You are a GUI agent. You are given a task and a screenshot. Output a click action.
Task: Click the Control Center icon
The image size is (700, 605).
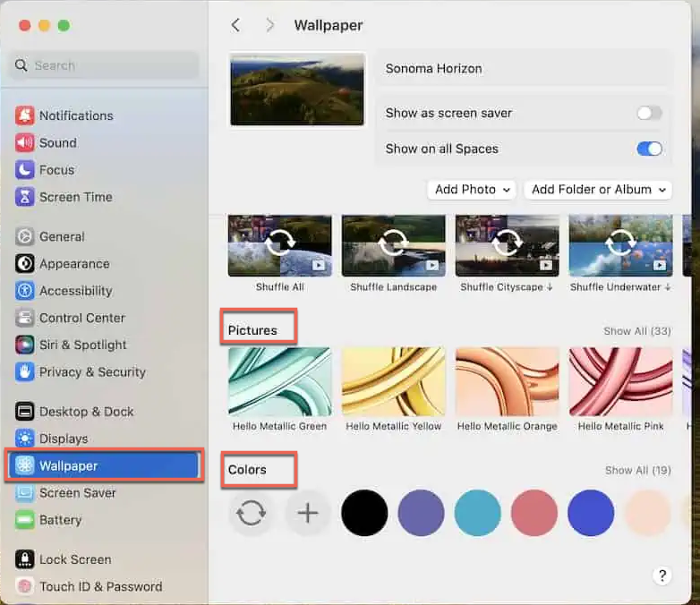tap(24, 318)
